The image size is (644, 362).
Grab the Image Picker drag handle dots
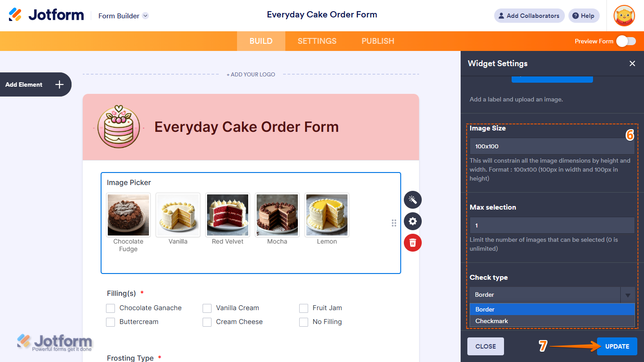[x=394, y=223]
